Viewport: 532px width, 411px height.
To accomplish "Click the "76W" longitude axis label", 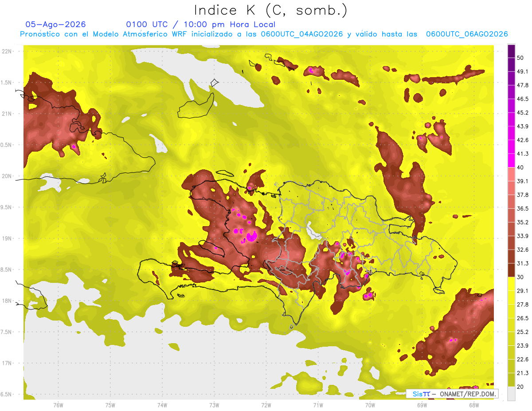I will coord(58,405).
